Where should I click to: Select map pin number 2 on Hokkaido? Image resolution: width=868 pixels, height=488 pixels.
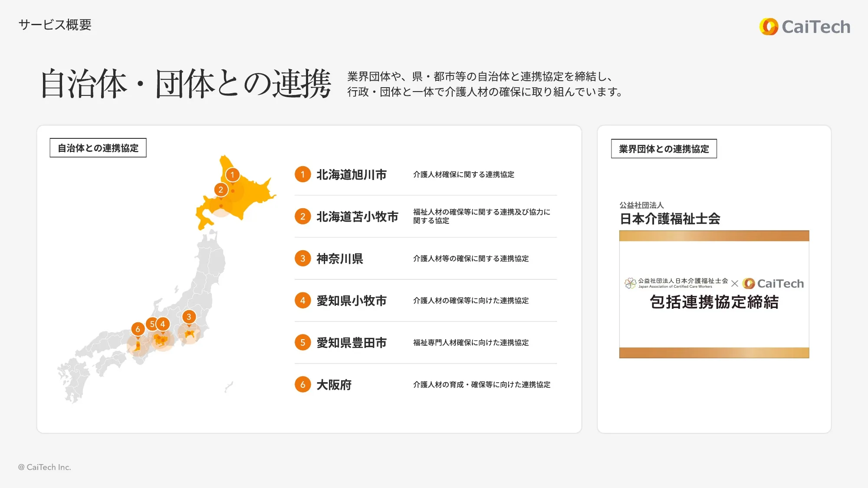click(x=221, y=190)
